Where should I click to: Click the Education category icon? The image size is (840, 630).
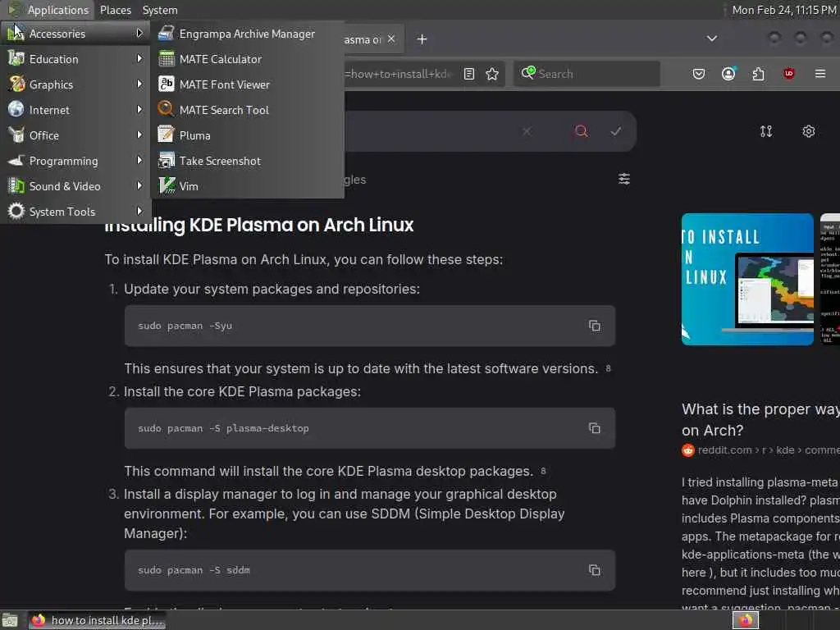[x=16, y=58]
